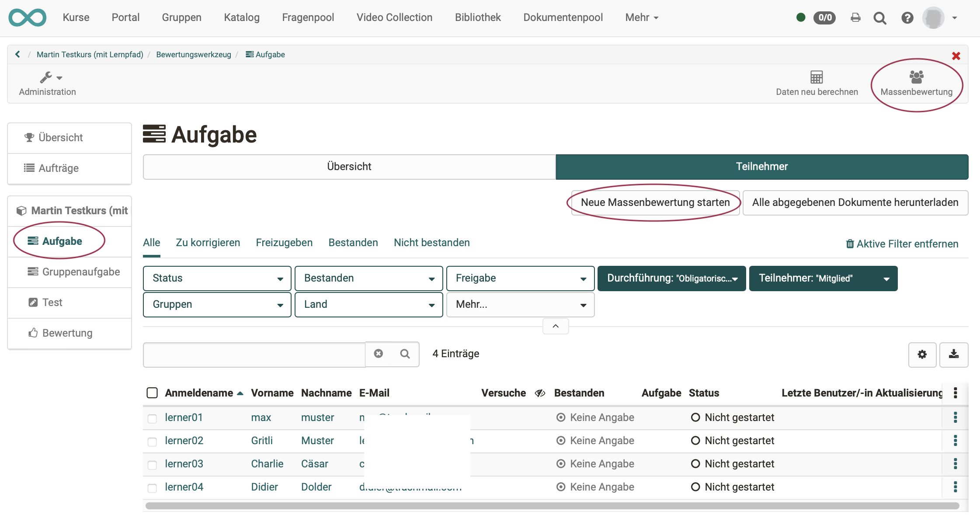
Task: Open actions menu for lerner03 row
Action: click(x=956, y=464)
